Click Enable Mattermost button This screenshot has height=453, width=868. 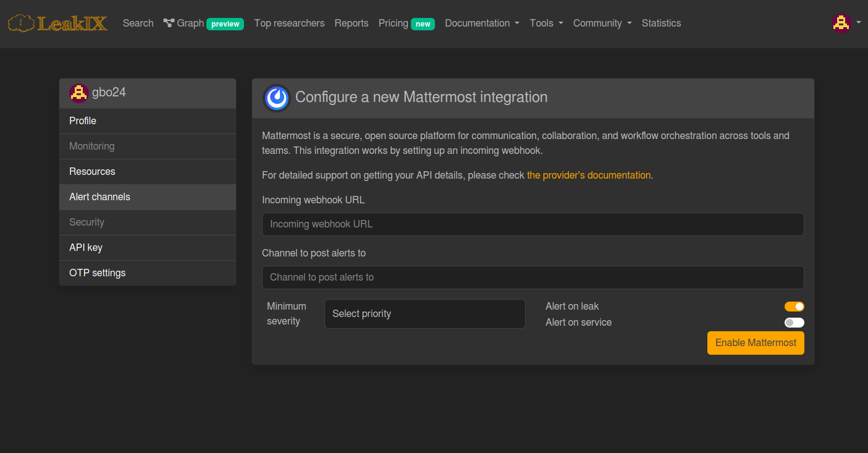(x=756, y=343)
